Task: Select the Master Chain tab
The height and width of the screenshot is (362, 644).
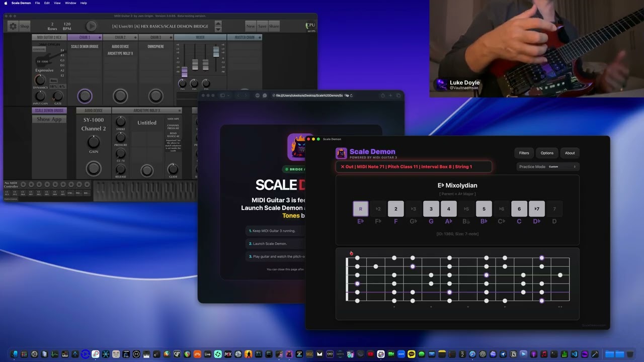Action: [x=245, y=37]
